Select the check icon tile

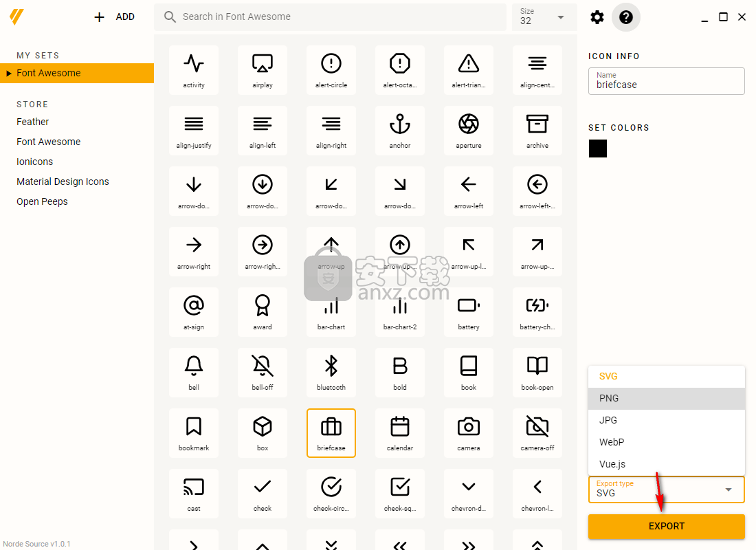(x=263, y=494)
